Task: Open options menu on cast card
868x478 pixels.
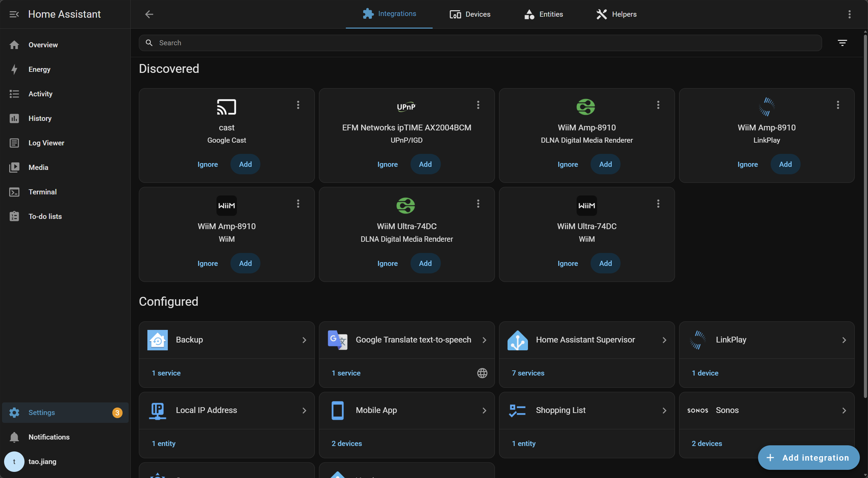Action: point(298,105)
